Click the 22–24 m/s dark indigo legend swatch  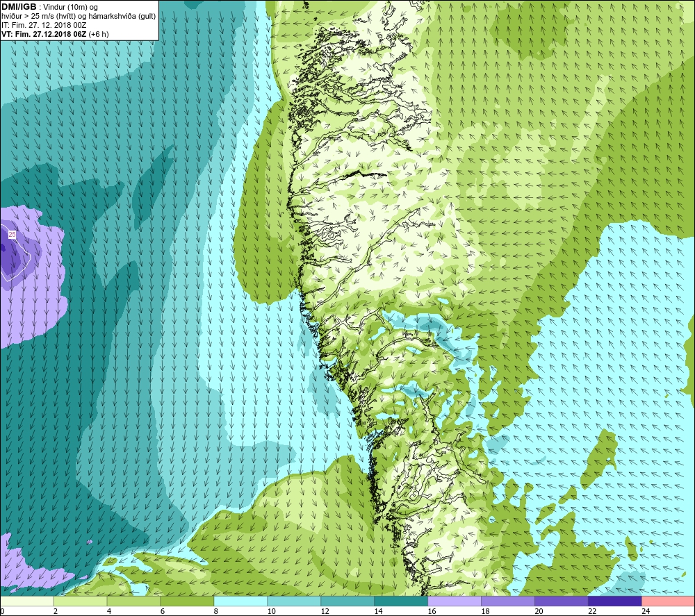pos(615,601)
